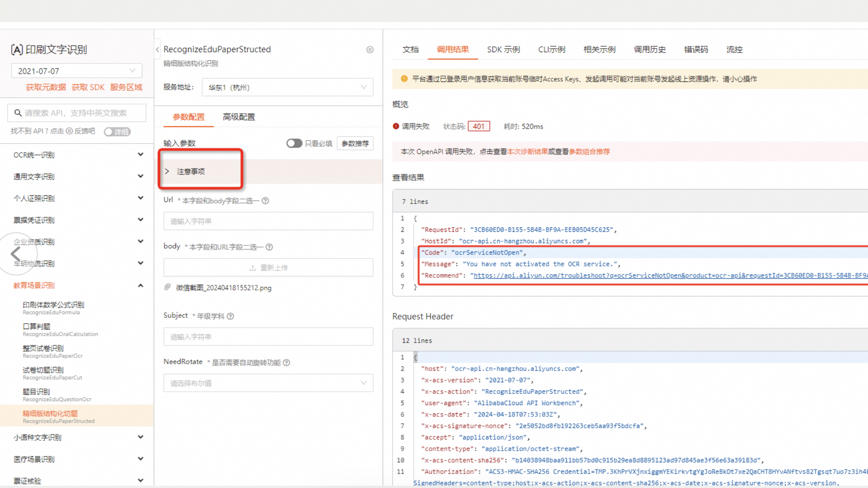The height and width of the screenshot is (488, 868).
Task: Select the 高级配置 tab
Action: [x=239, y=117]
